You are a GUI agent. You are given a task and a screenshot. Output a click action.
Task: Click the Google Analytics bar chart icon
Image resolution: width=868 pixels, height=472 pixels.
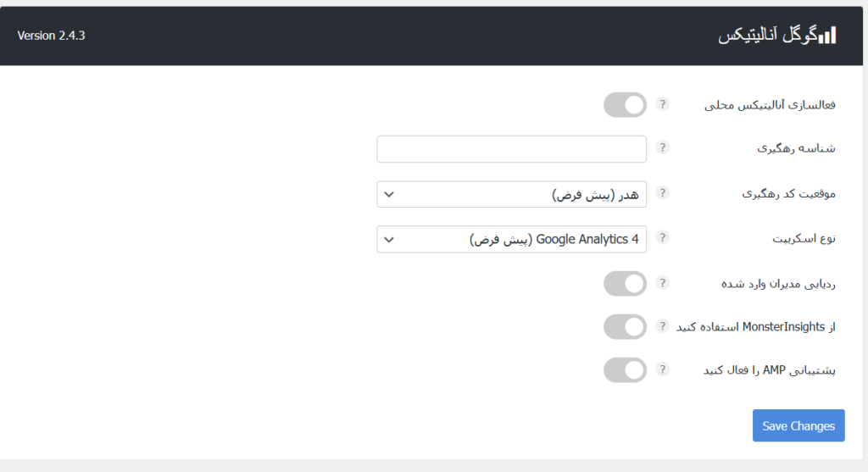(827, 36)
